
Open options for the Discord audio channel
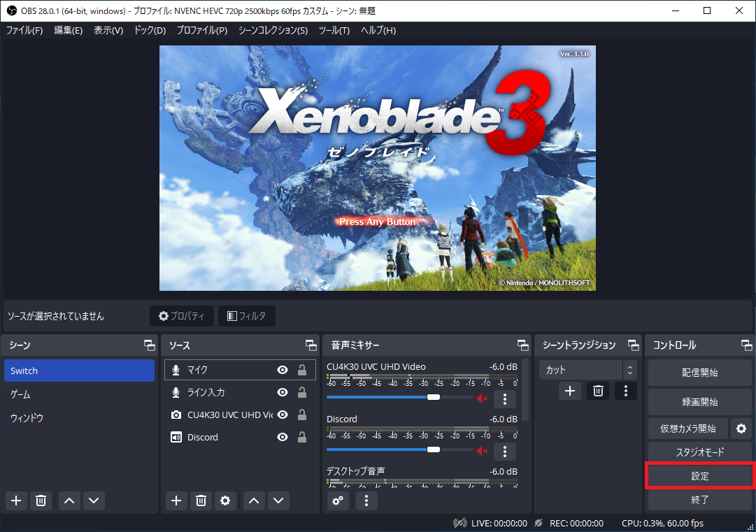pos(505,451)
